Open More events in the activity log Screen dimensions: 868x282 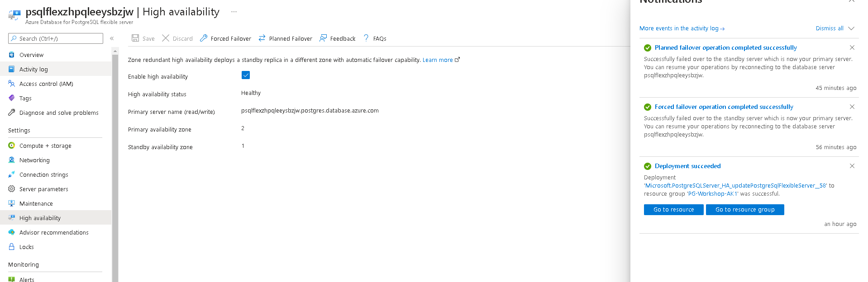coord(682,28)
